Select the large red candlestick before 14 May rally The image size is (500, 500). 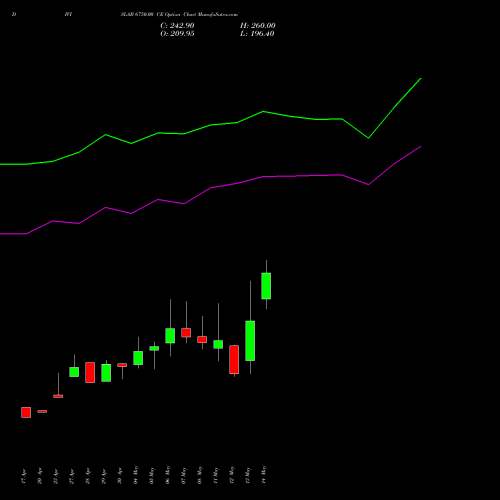234,359
